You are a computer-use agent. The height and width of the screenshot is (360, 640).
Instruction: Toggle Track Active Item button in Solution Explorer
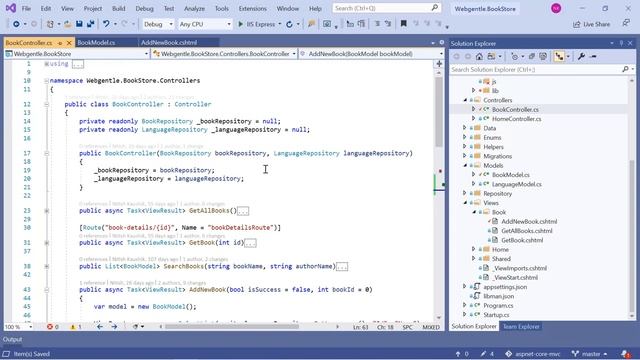[x=559, y=56]
